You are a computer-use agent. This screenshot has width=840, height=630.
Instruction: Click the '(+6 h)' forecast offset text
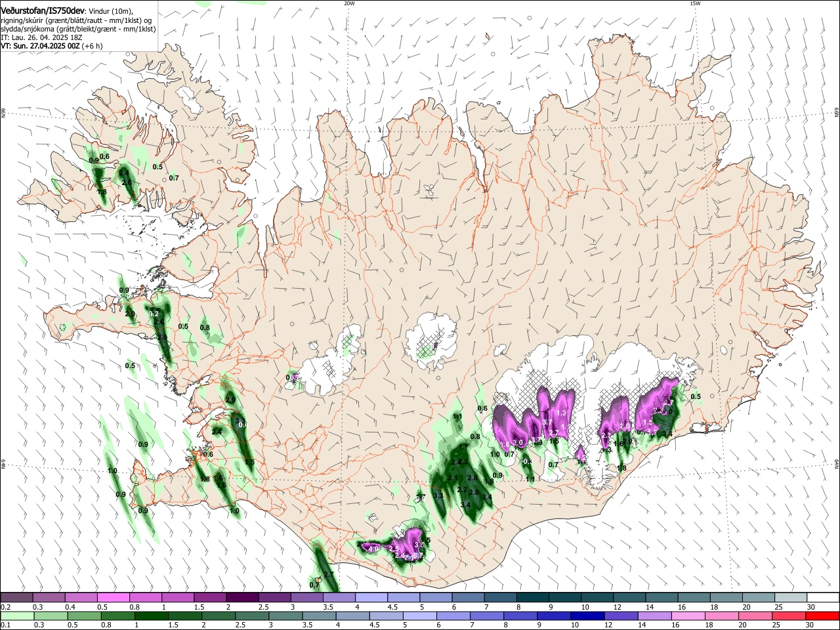pyautogui.click(x=93, y=46)
